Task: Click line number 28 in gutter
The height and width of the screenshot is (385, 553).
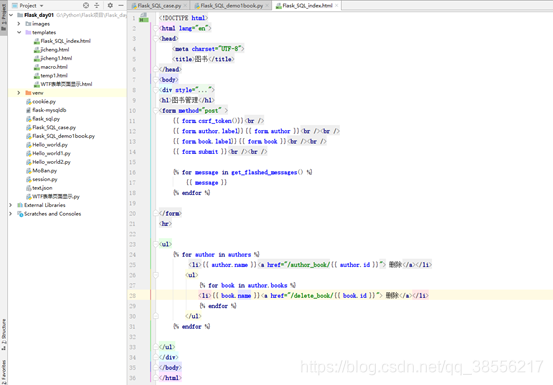Action: point(133,295)
